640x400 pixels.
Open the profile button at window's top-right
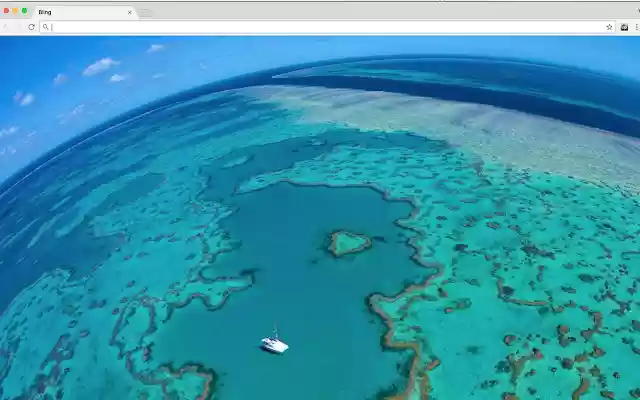(x=638, y=11)
